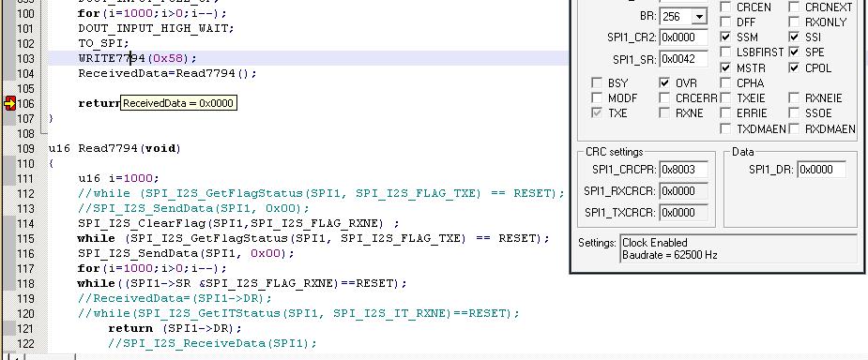Click the SPI1_CRCPR value field
This screenshot has height=360, width=868.
pyautogui.click(x=684, y=170)
